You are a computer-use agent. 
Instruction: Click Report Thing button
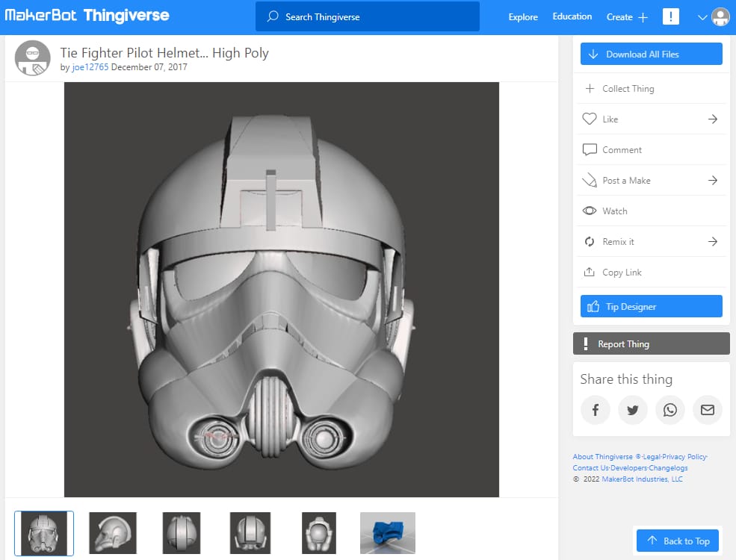tap(651, 343)
